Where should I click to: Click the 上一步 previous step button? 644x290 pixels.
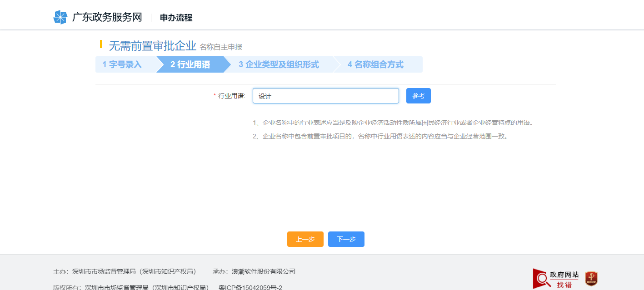pos(305,239)
